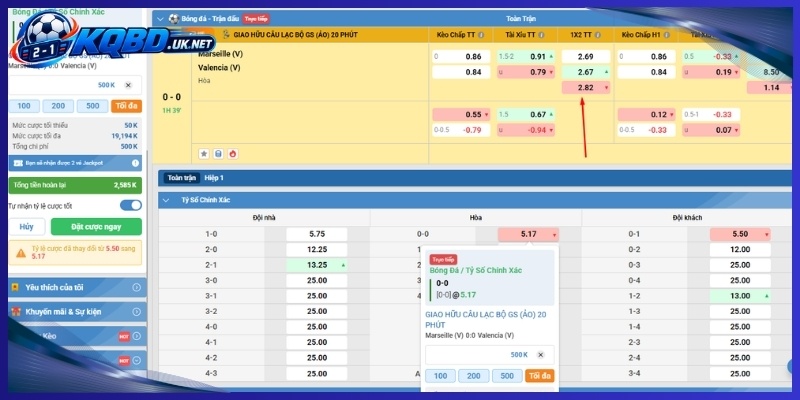This screenshot has width=800, height=400.
Task: Click info icon next to Kèo Chấp H1
Action: point(666,35)
